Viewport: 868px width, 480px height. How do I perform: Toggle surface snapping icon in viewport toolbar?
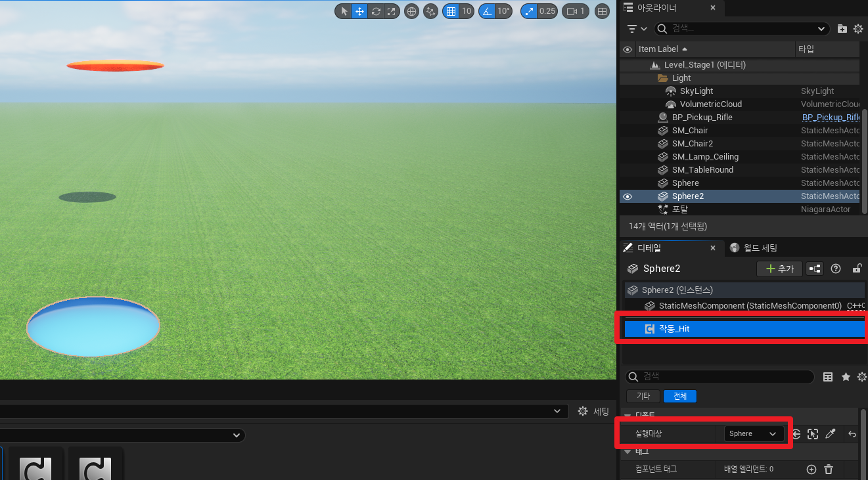pyautogui.click(x=431, y=11)
